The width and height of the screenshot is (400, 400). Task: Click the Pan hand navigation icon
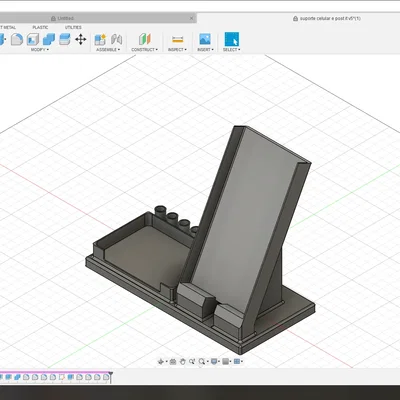coord(182,361)
